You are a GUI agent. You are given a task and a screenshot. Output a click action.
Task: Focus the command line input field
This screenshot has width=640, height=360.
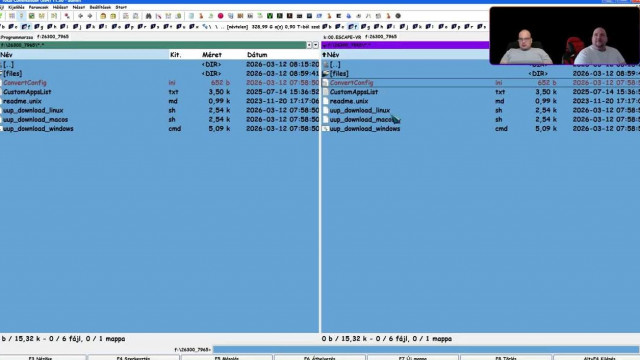[426, 349]
